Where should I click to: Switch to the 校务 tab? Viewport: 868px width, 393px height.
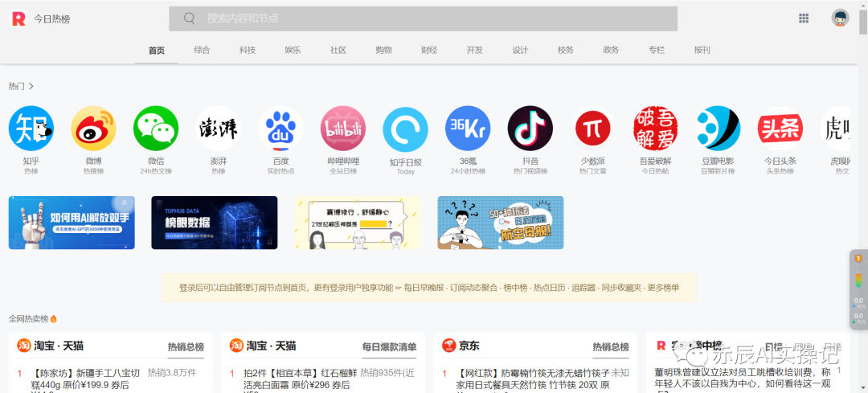click(566, 50)
